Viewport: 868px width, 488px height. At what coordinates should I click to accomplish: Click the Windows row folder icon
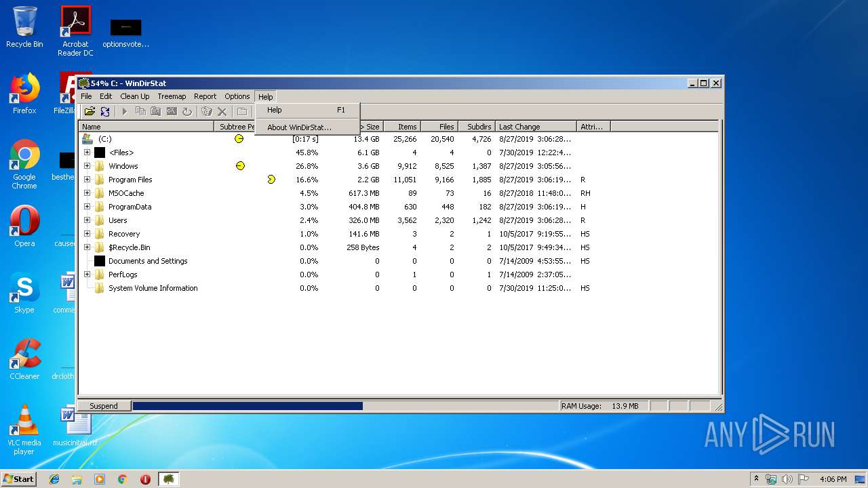[100, 166]
